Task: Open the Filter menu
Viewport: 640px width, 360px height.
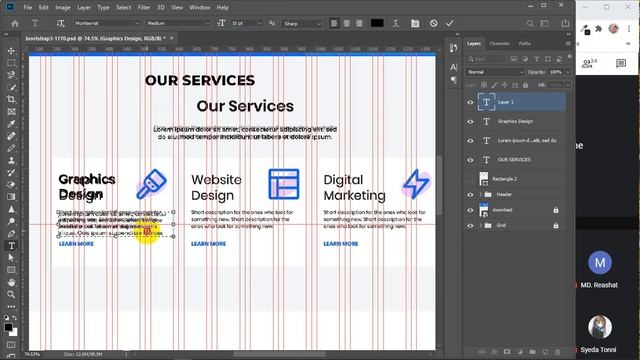Action: coord(144,7)
